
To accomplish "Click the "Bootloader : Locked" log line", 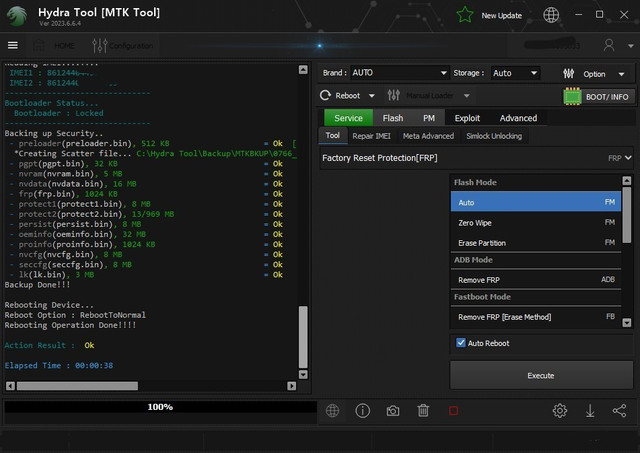I will [59, 113].
